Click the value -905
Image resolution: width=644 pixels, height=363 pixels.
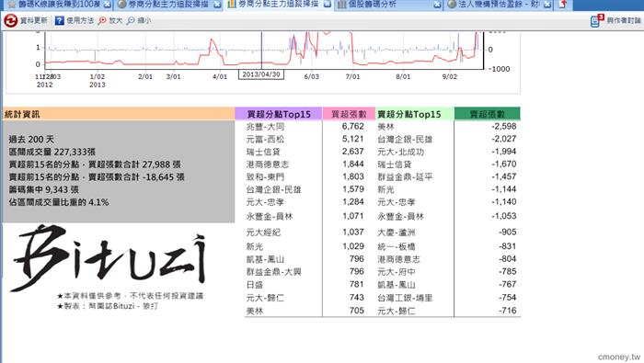click(x=507, y=233)
